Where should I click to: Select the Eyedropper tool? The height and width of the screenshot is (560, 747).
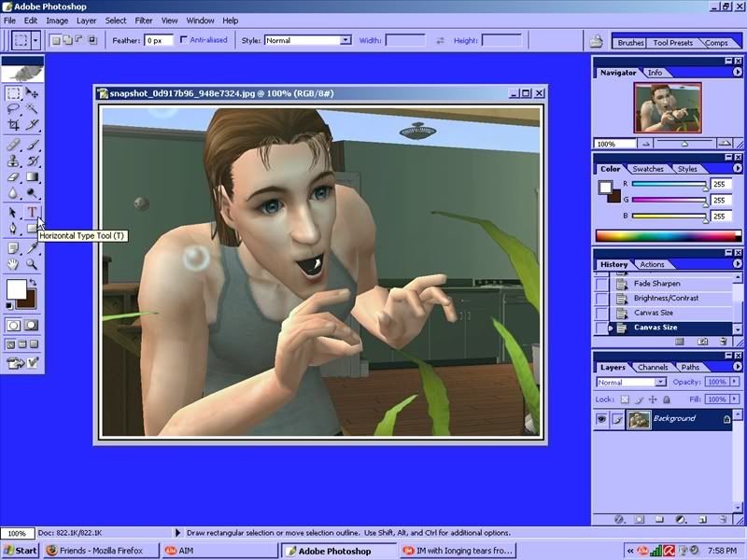[x=32, y=247]
